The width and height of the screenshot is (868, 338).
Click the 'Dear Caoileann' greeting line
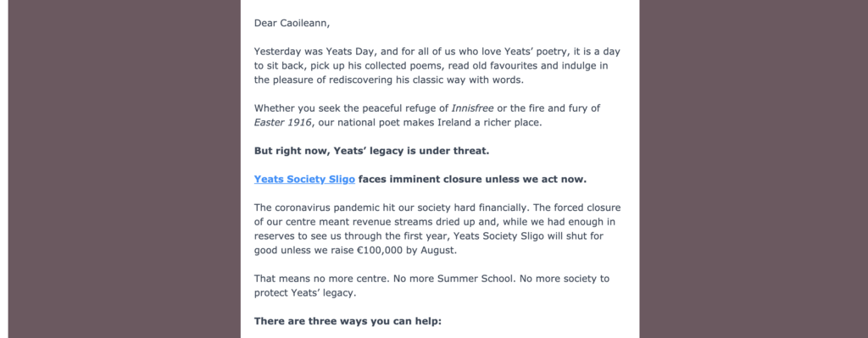292,23
